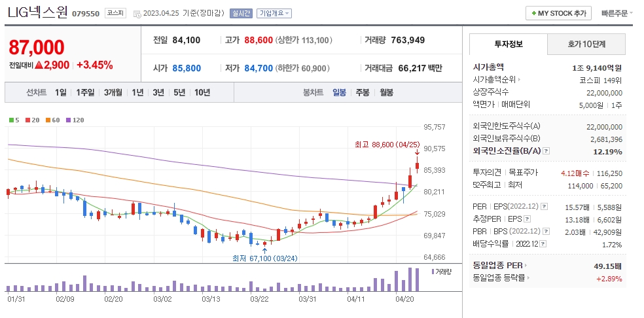Click the 시가 85,800 value
The image size is (644, 318).
pyautogui.click(x=187, y=68)
